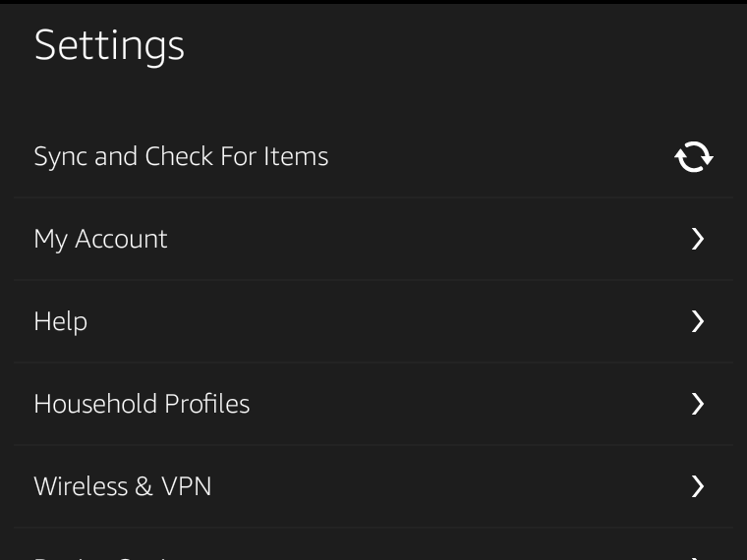Click the divider line below the Help row

(x=373, y=363)
